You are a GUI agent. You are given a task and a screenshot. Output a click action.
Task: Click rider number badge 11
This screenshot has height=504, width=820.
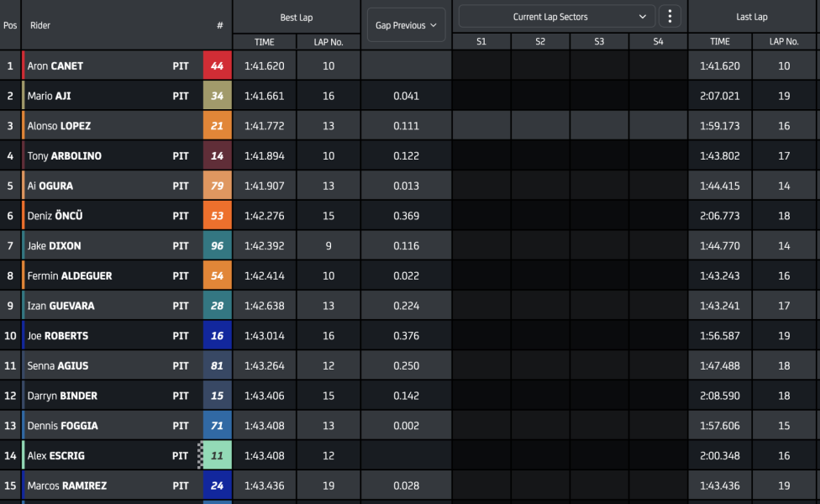(x=217, y=455)
